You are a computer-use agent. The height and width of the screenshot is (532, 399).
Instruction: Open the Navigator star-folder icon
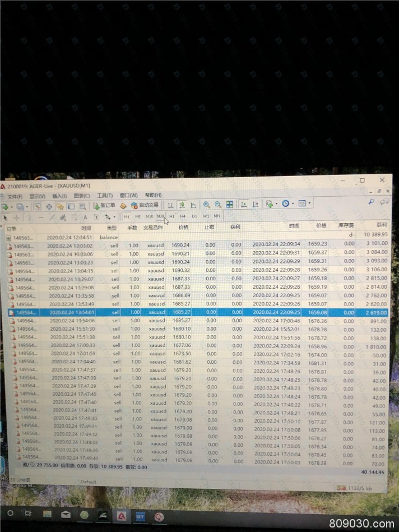coord(60,206)
